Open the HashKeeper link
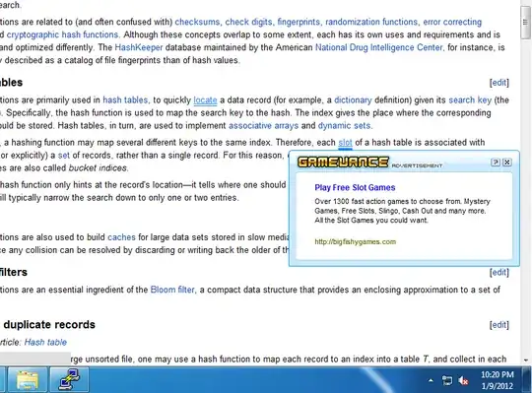This screenshot has width=532, height=393. point(139,47)
